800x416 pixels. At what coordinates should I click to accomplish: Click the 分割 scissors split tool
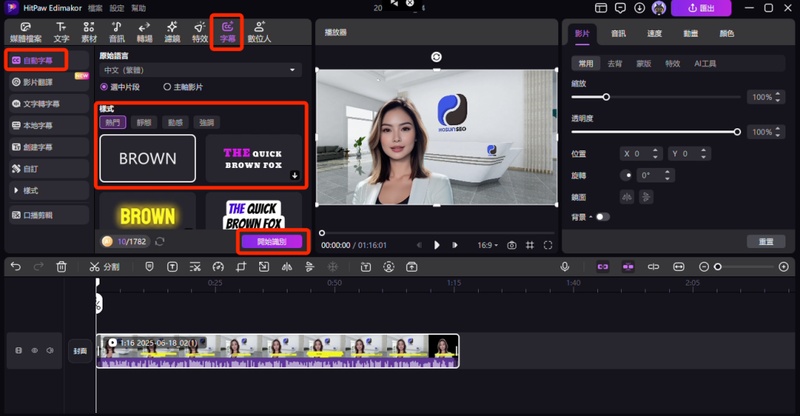click(x=104, y=267)
